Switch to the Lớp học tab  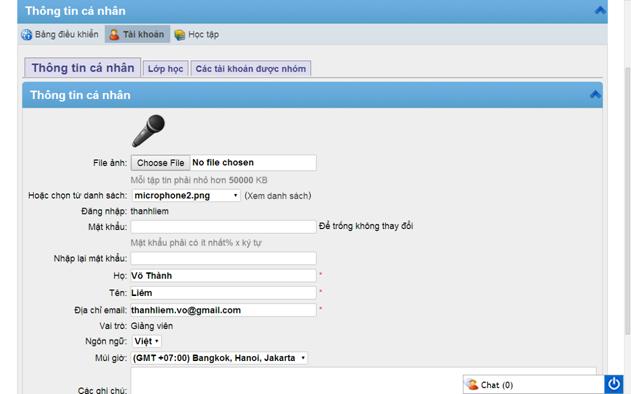click(165, 68)
